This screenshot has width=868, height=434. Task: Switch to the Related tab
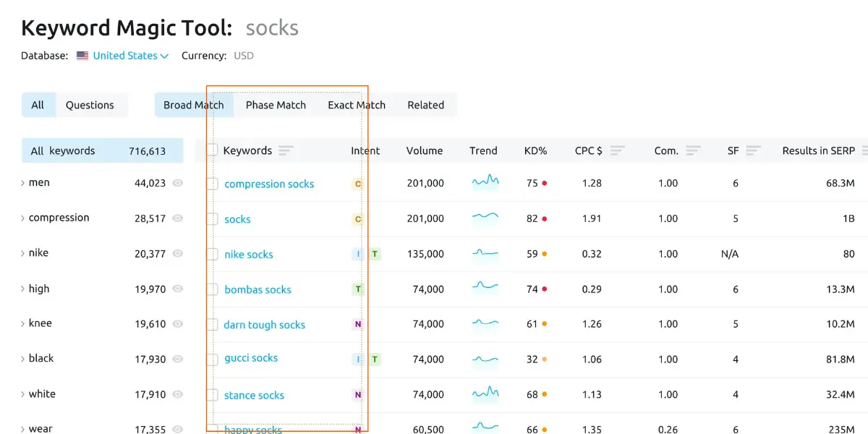(x=426, y=105)
